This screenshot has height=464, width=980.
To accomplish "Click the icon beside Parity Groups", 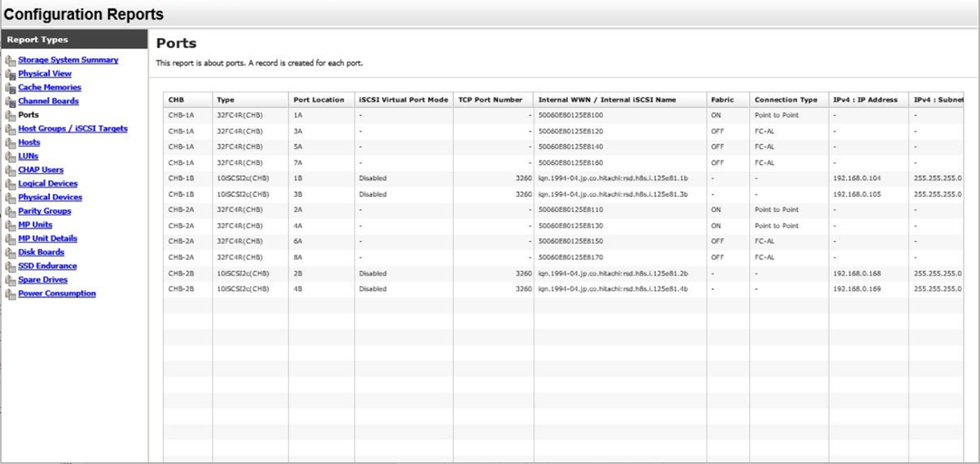I will pos(11,211).
